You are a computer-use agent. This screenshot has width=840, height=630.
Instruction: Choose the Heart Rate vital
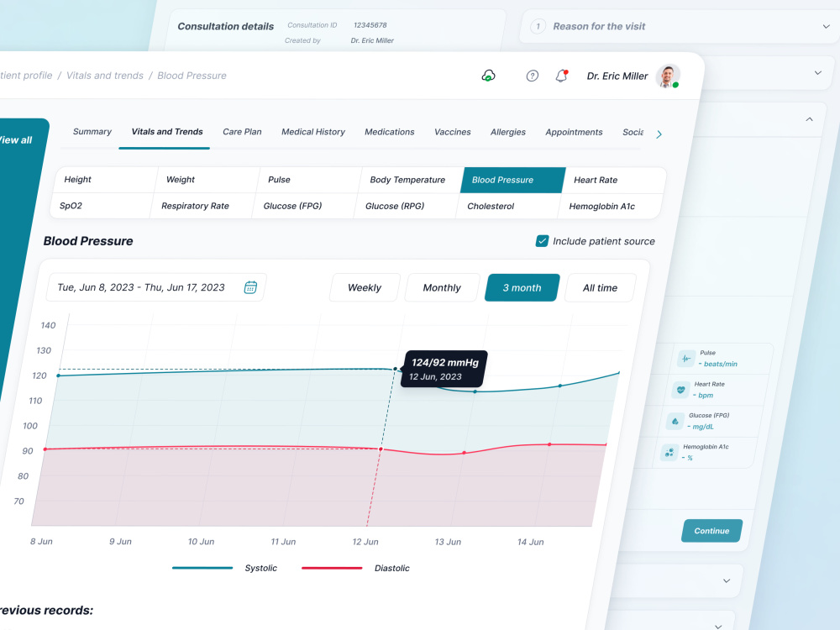(615, 180)
